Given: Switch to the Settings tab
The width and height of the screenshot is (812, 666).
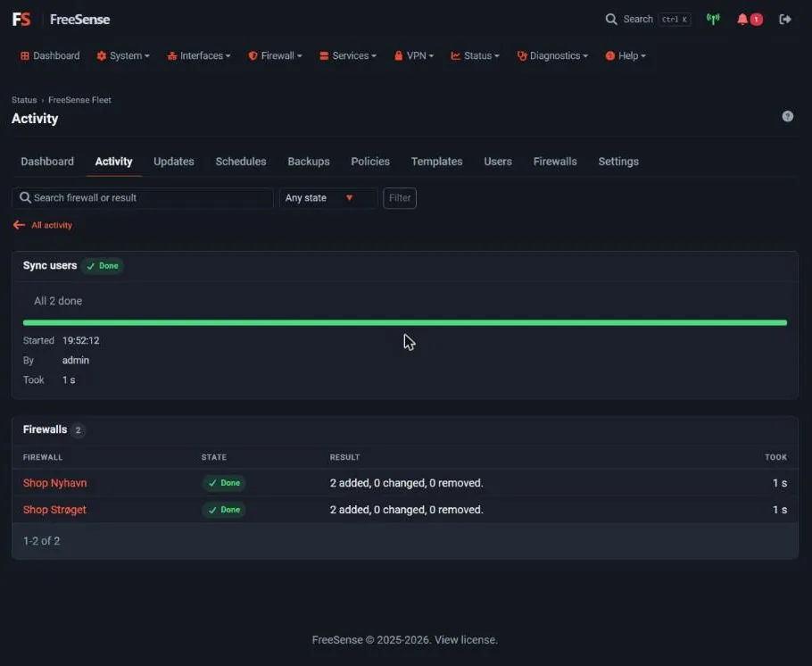Looking at the screenshot, I should [x=618, y=162].
